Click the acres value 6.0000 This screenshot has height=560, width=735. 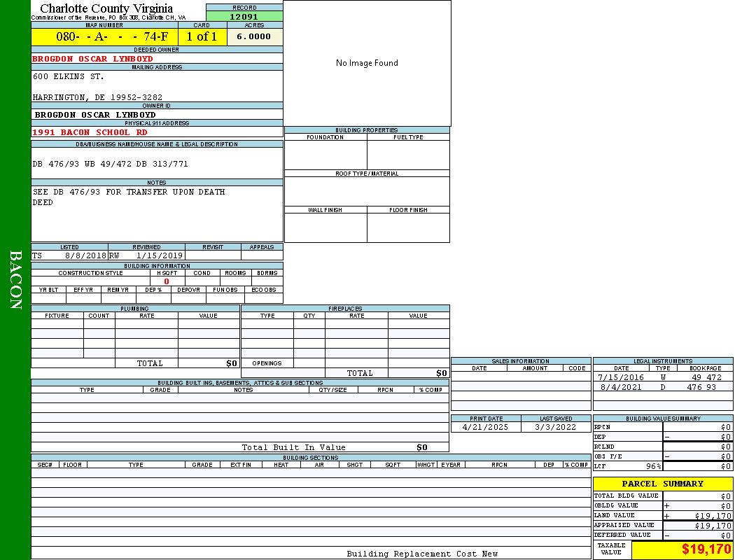[254, 37]
